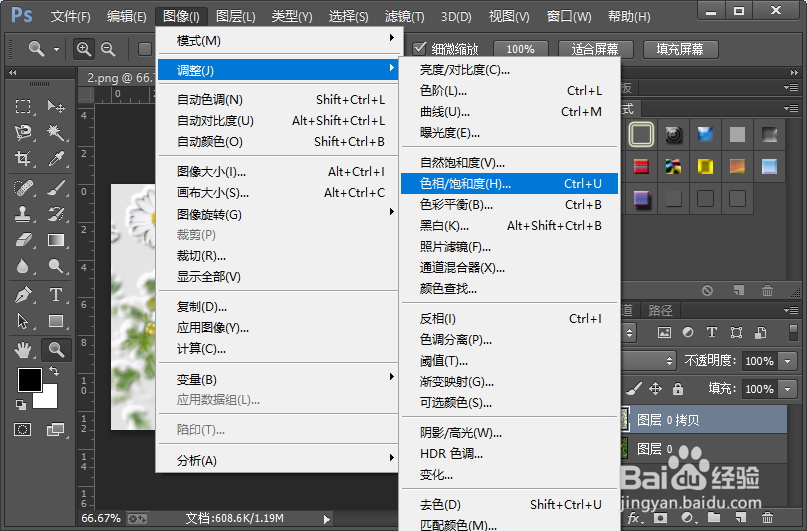Toggle lock image pixels brush icon
Screen dimensions: 807x531
(x=634, y=388)
